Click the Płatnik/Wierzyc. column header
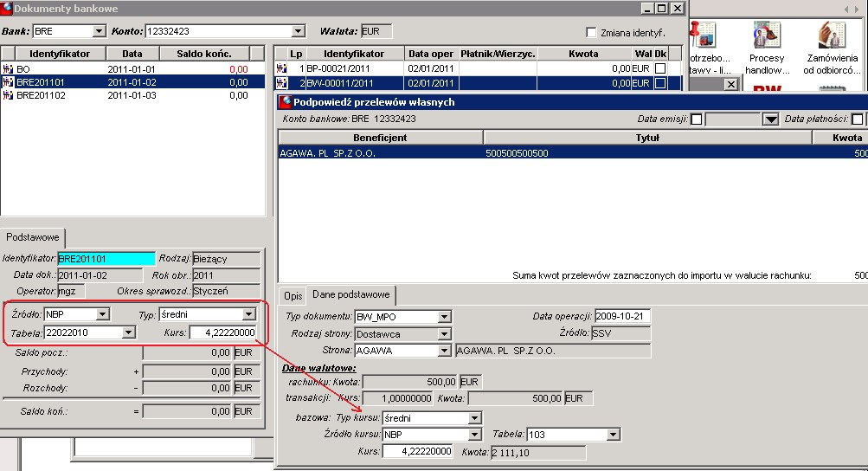Viewport: 868px width, 471px height. tap(498, 54)
